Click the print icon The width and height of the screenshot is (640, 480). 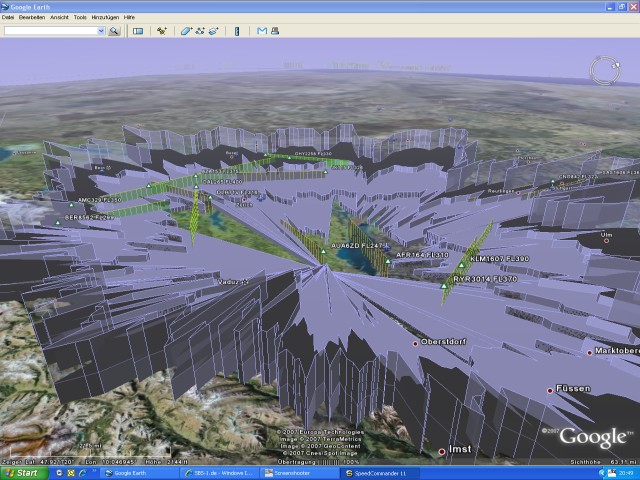(x=275, y=31)
